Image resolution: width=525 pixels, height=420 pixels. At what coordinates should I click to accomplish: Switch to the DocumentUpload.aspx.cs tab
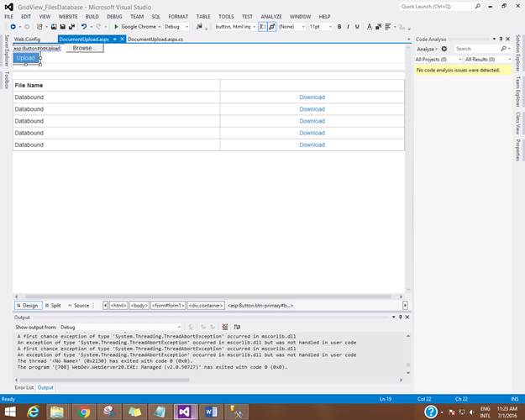pos(155,39)
